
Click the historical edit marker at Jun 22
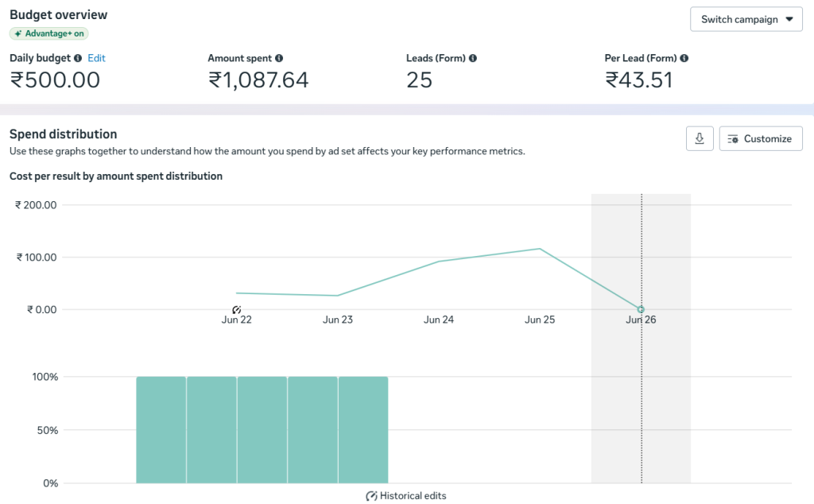click(237, 310)
